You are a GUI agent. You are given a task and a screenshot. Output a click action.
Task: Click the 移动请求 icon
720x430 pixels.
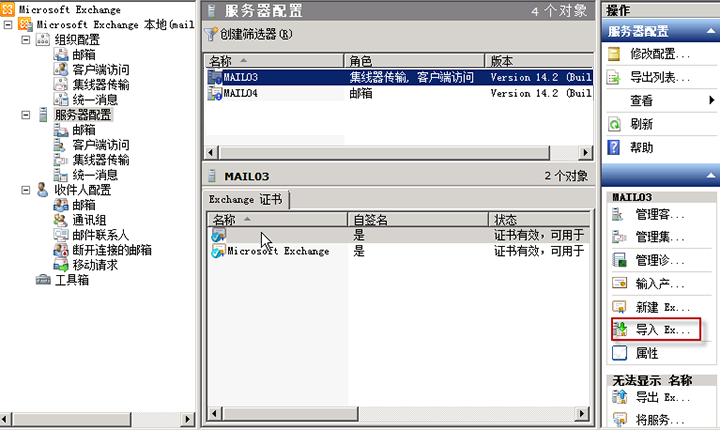(61, 265)
